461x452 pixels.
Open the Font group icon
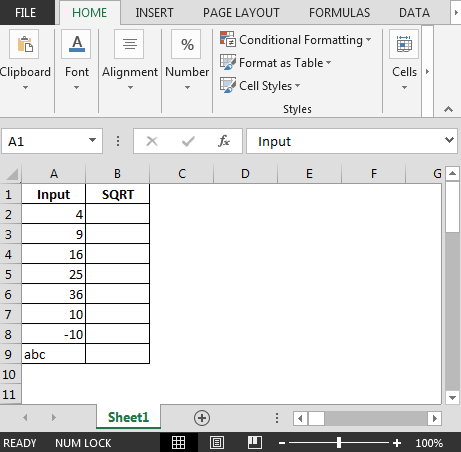76,44
